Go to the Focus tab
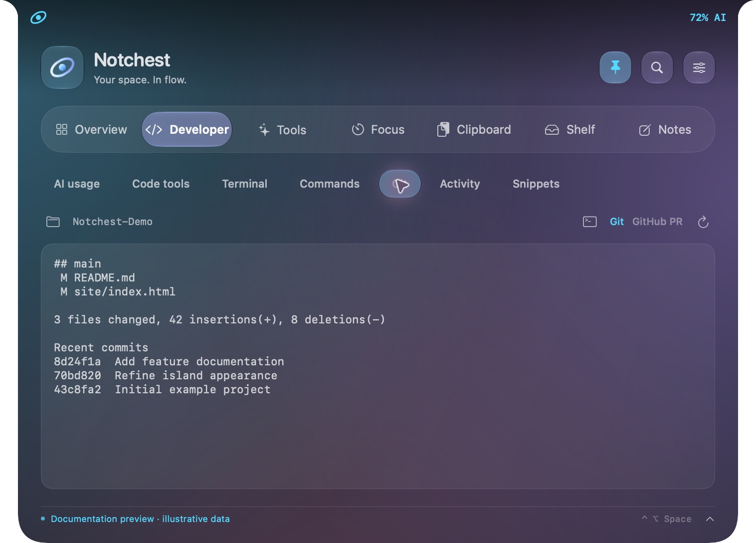The height and width of the screenshot is (543, 756). [x=378, y=130]
